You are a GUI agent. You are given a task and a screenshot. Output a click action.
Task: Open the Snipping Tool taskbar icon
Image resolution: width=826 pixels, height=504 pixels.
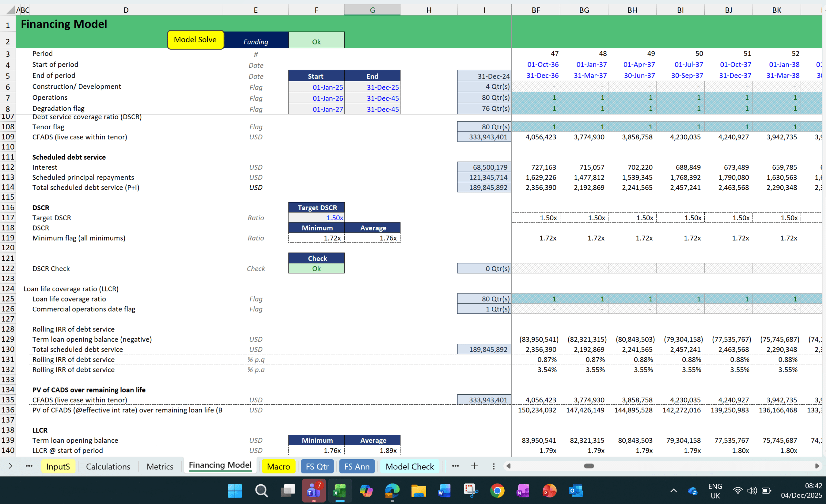[471, 491]
